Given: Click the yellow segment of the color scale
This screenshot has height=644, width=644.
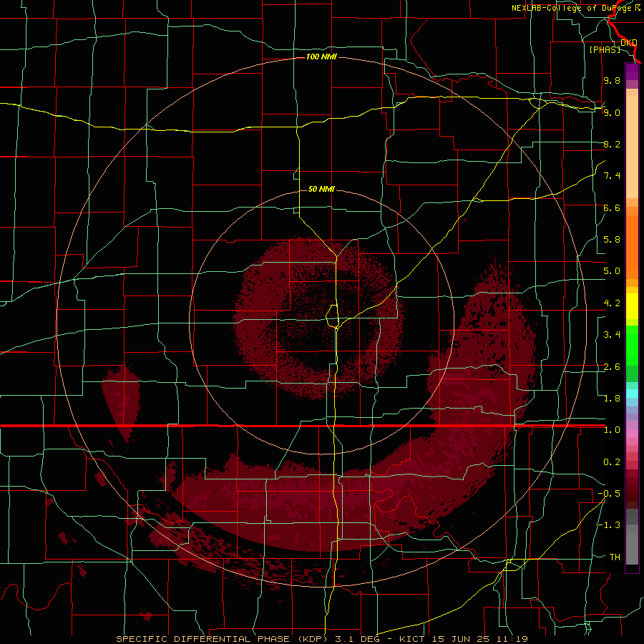Looking at the screenshot, I should (632, 306).
